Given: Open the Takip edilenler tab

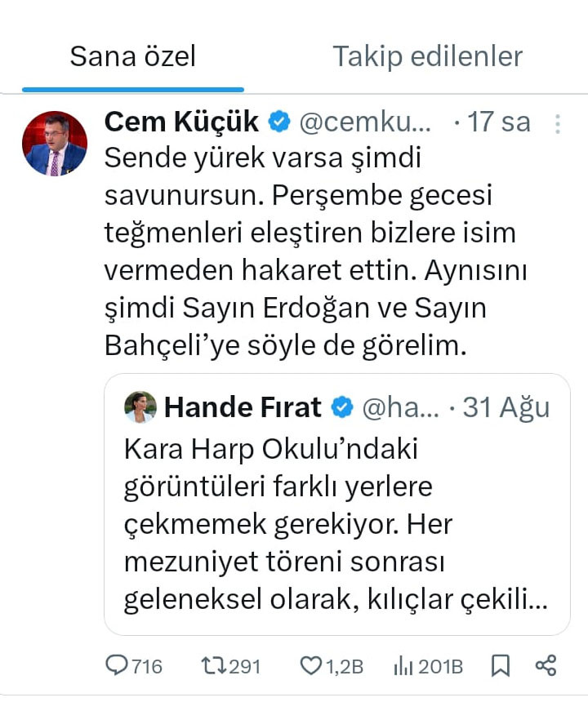Looking at the screenshot, I should click(x=427, y=56).
